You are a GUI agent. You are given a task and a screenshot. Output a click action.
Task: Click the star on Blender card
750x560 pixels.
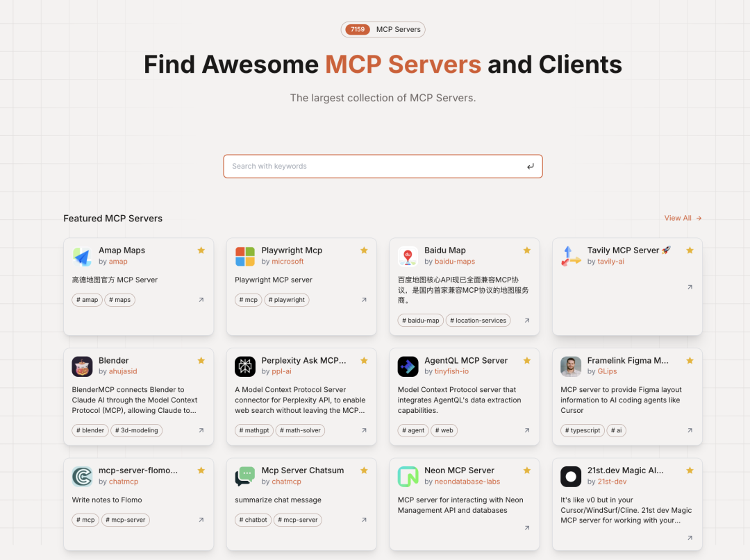[201, 361]
